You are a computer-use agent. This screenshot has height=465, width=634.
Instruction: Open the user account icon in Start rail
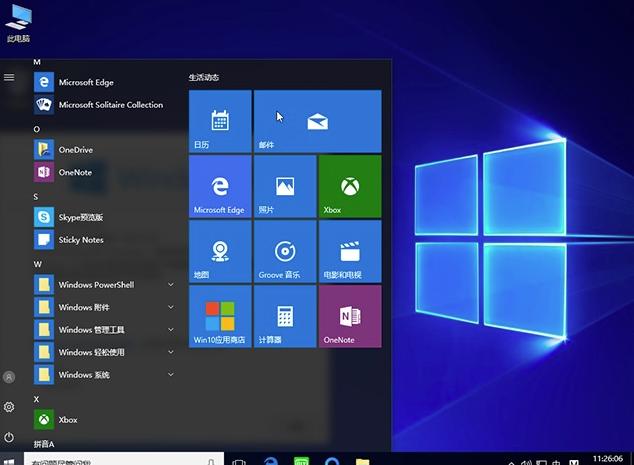[9, 377]
